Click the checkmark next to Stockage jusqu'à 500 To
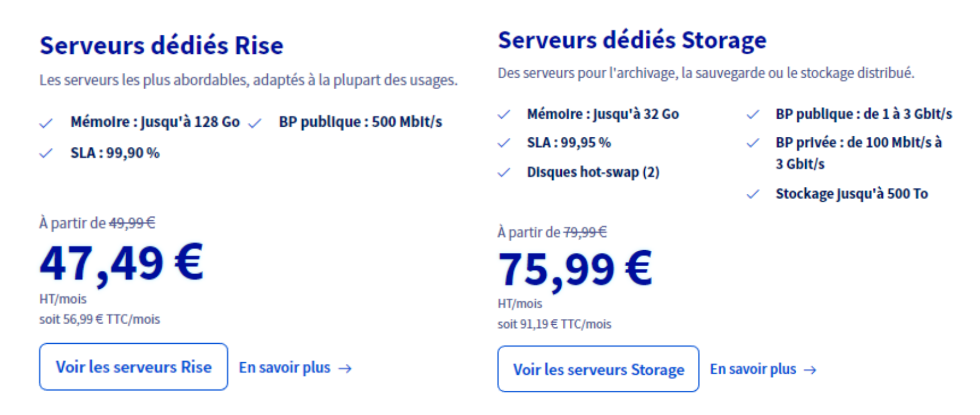Viewport: 980px width, 415px height. point(753,194)
